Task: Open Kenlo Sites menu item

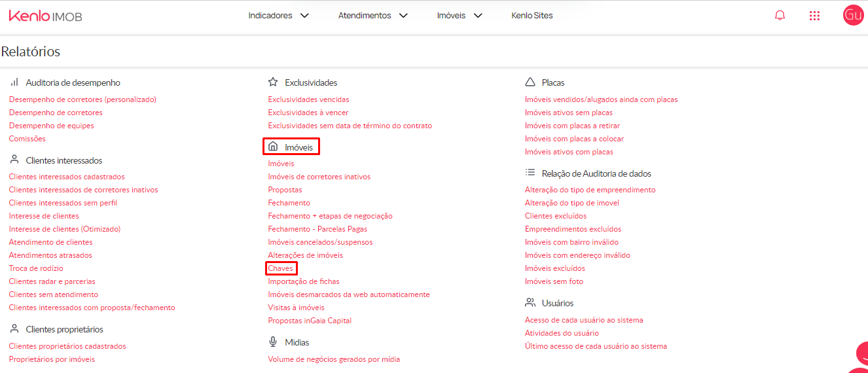Action: click(x=532, y=16)
